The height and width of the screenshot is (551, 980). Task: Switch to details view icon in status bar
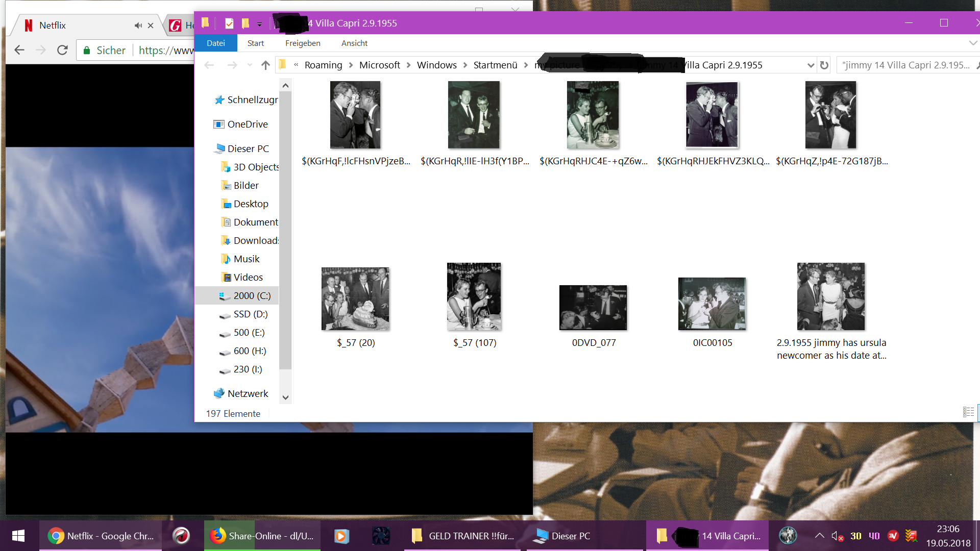(x=968, y=412)
